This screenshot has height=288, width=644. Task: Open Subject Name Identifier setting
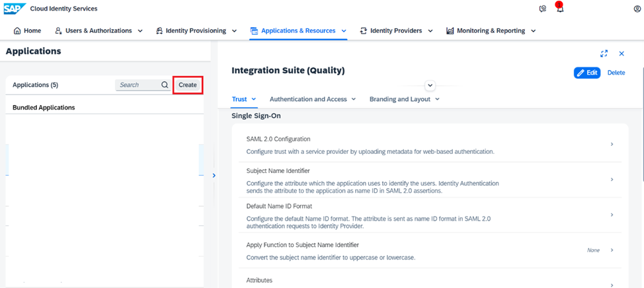click(430, 180)
